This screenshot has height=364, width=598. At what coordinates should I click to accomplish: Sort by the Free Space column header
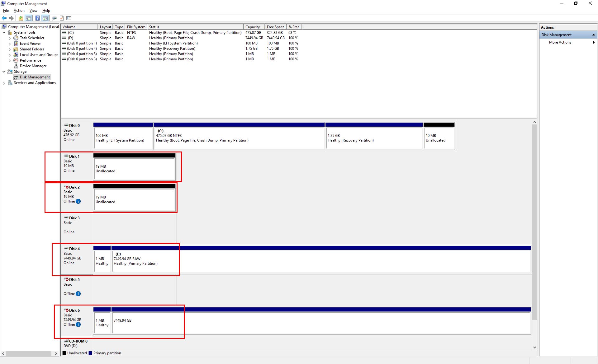pos(276,27)
